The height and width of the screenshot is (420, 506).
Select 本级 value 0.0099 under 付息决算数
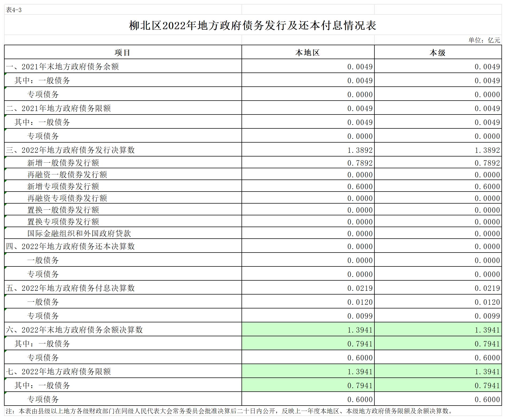coord(438,315)
